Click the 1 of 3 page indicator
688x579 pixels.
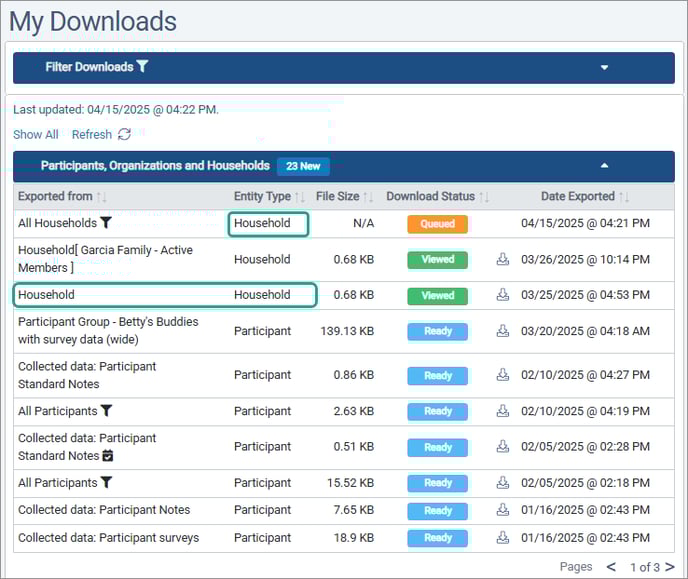pyautogui.click(x=645, y=567)
